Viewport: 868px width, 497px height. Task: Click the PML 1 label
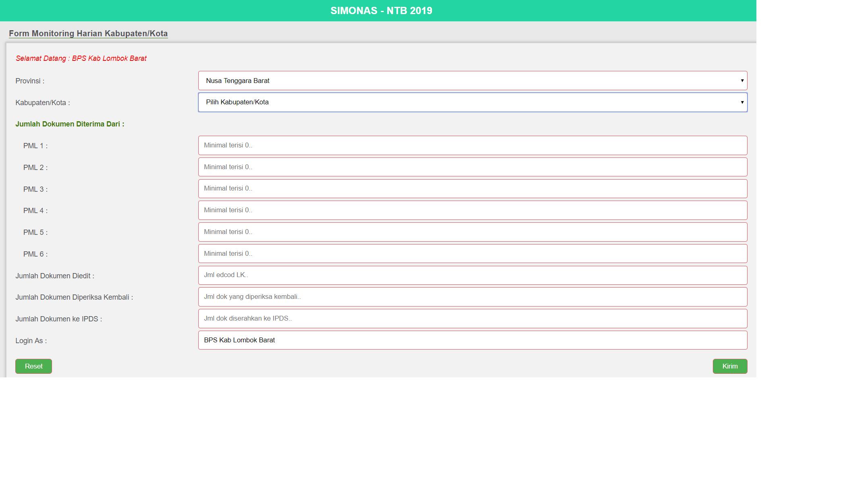35,146
